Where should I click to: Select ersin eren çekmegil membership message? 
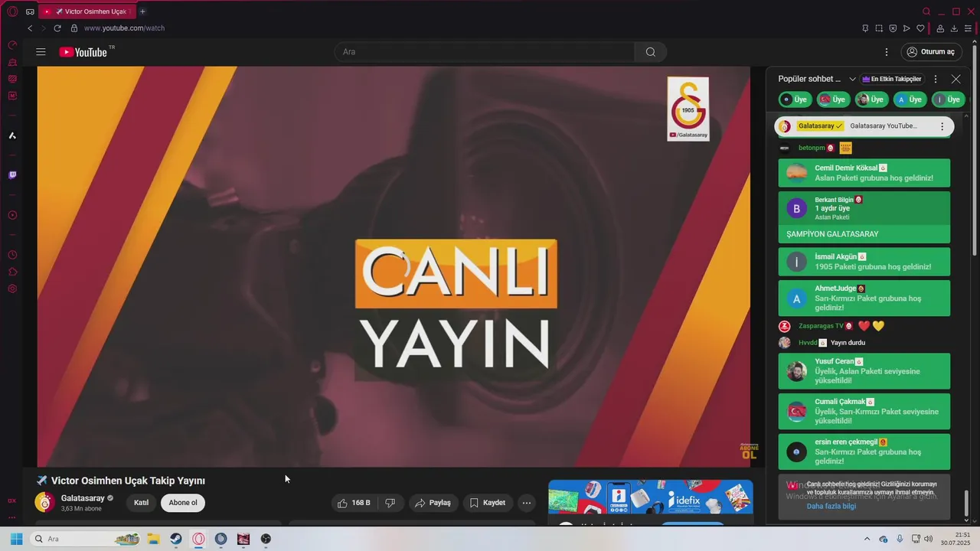click(x=864, y=452)
